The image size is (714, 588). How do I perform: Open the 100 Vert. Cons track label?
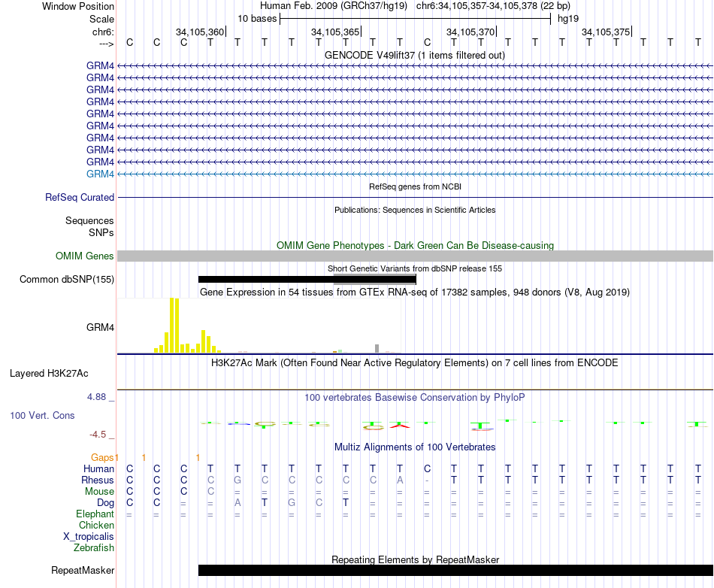[42, 415]
